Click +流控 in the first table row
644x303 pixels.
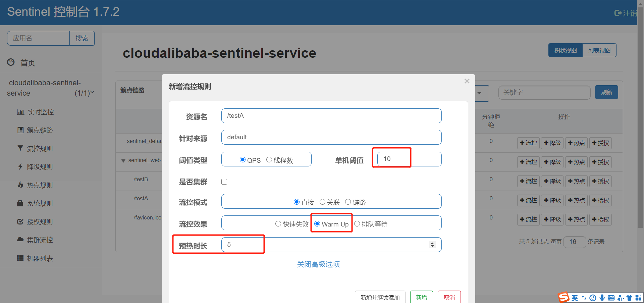(x=528, y=143)
